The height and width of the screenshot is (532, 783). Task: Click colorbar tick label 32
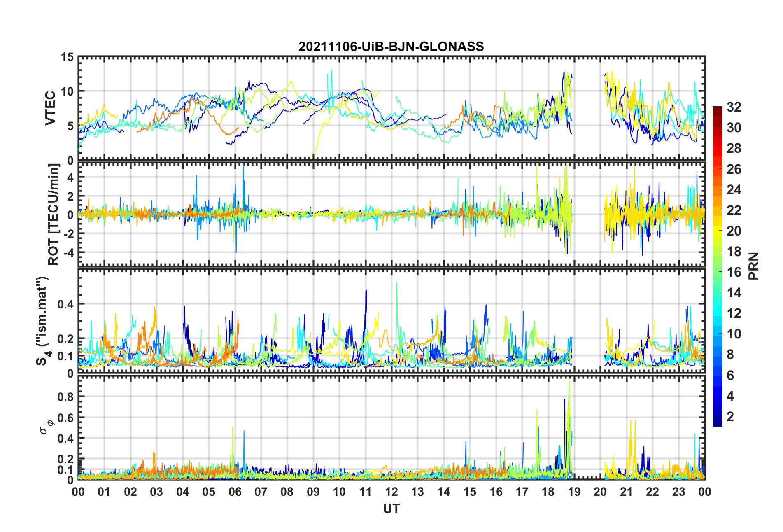point(734,107)
